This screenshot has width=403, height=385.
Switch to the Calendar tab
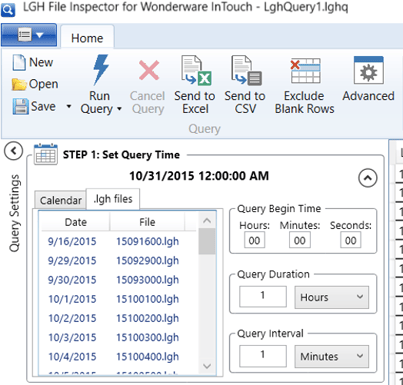[61, 200]
